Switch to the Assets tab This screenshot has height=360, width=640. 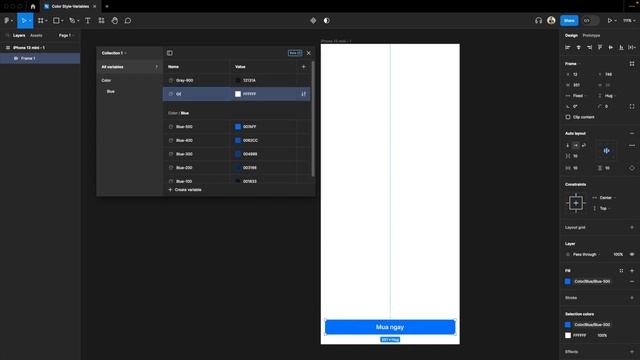(x=36, y=36)
